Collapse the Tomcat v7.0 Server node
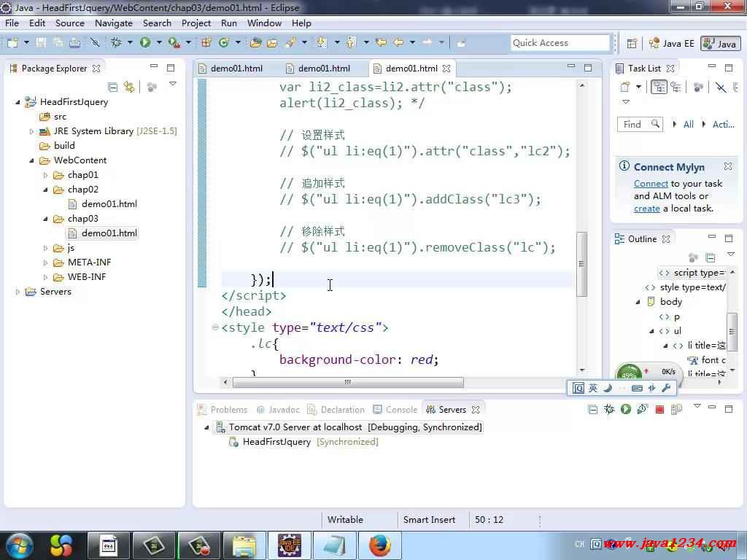Screen dimensions: 747x560 pyautogui.click(x=206, y=427)
